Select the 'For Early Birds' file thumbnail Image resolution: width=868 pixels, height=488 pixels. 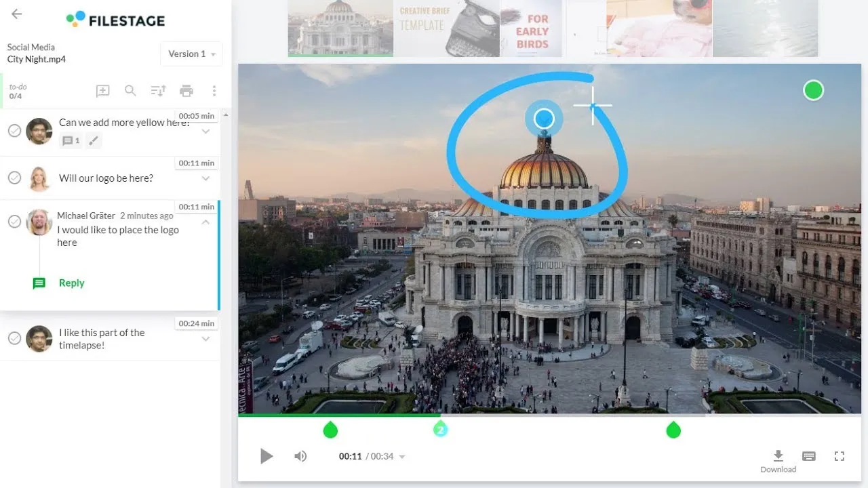coord(532,28)
